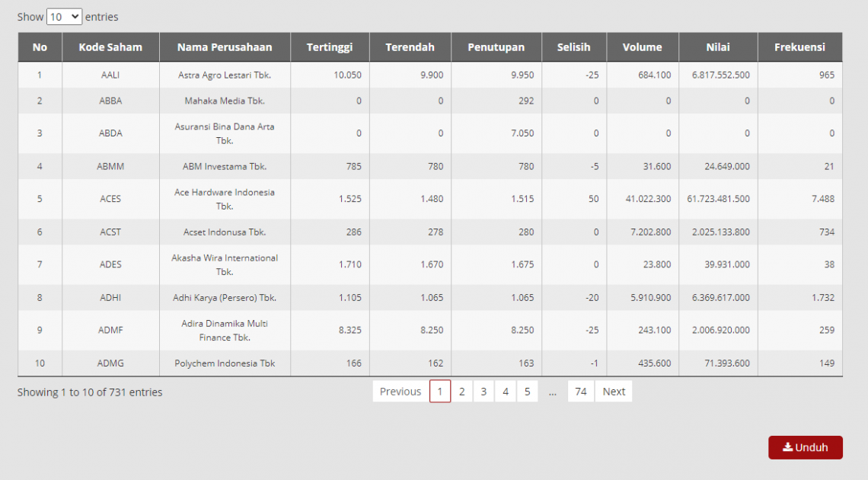This screenshot has height=480, width=868.
Task: Click ABBA closing price 292
Action: 526,101
